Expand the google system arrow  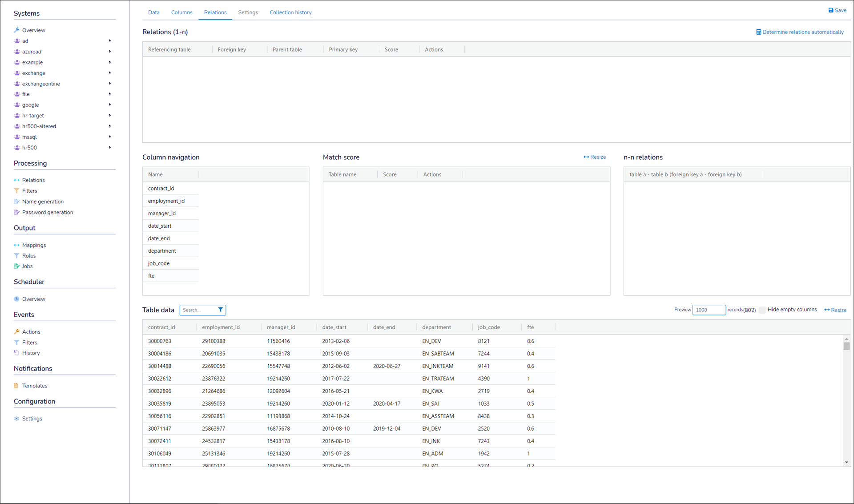point(110,105)
